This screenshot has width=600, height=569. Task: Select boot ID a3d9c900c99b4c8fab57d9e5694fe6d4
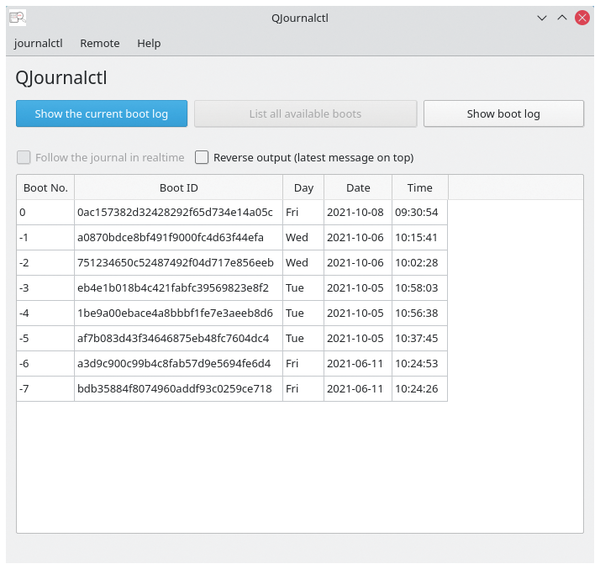tap(179, 364)
